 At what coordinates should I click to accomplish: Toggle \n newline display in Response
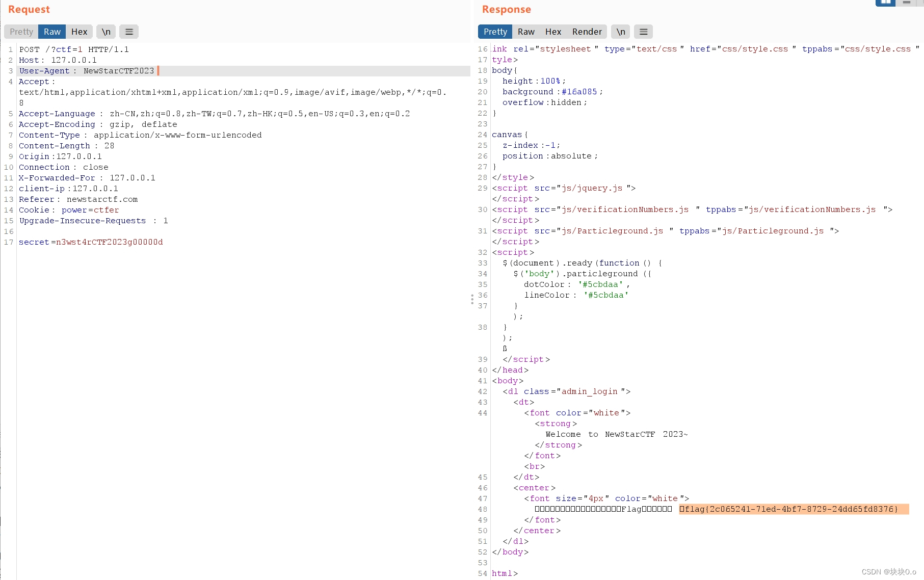(621, 32)
